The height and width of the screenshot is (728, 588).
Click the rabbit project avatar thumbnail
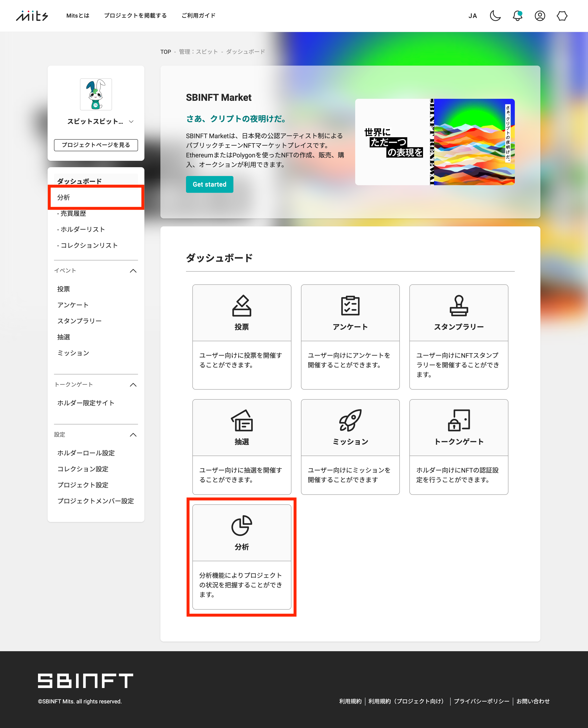coord(96,94)
